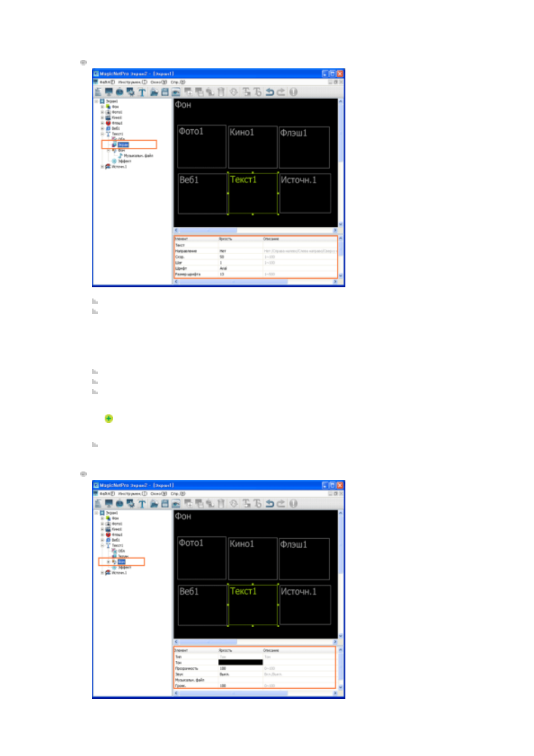Open Окно menu in upper window
Image resolution: width=534 pixels, height=756 pixels.
pyautogui.click(x=159, y=82)
